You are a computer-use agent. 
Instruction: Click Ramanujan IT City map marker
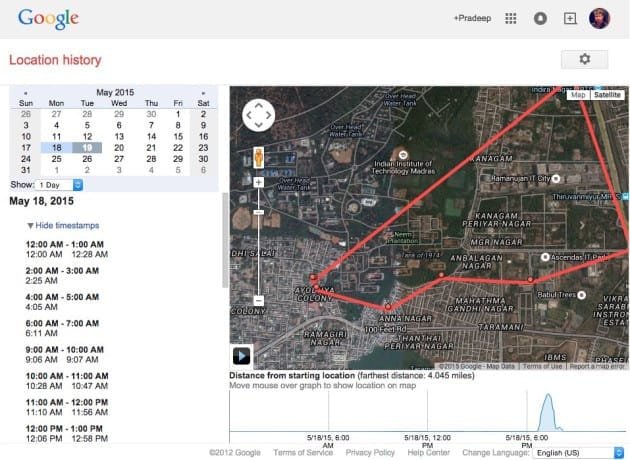coord(556,178)
